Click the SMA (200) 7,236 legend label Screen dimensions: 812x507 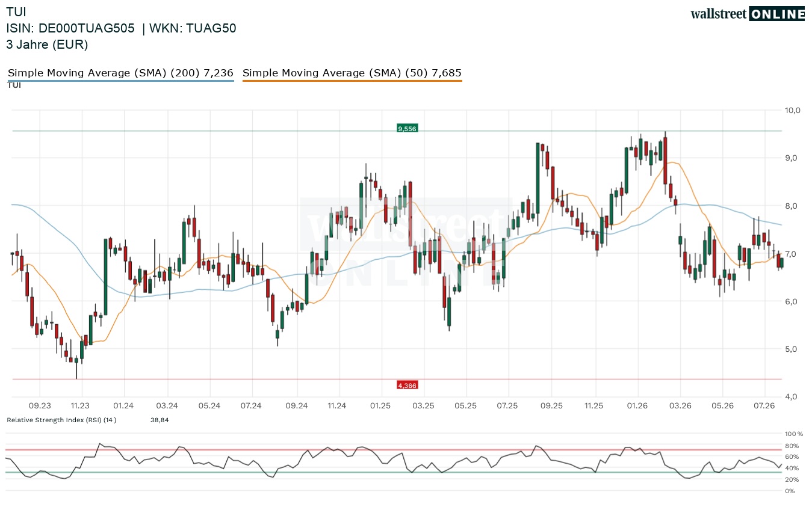tap(120, 73)
